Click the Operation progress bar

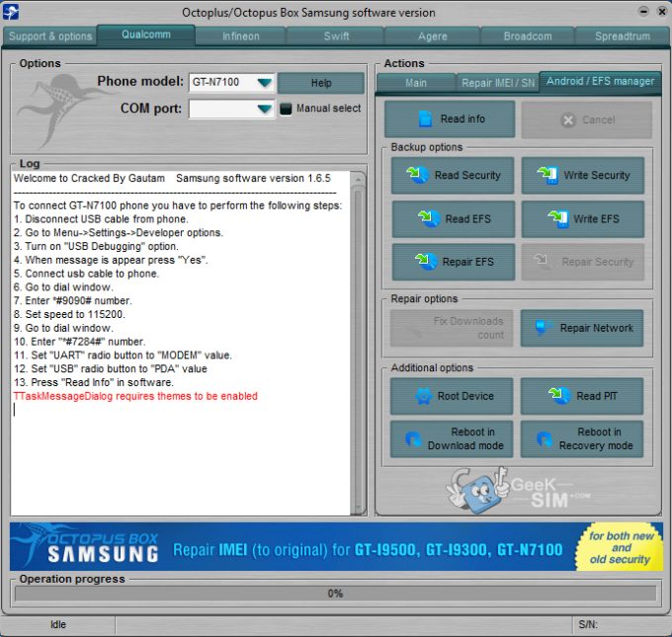(335, 594)
